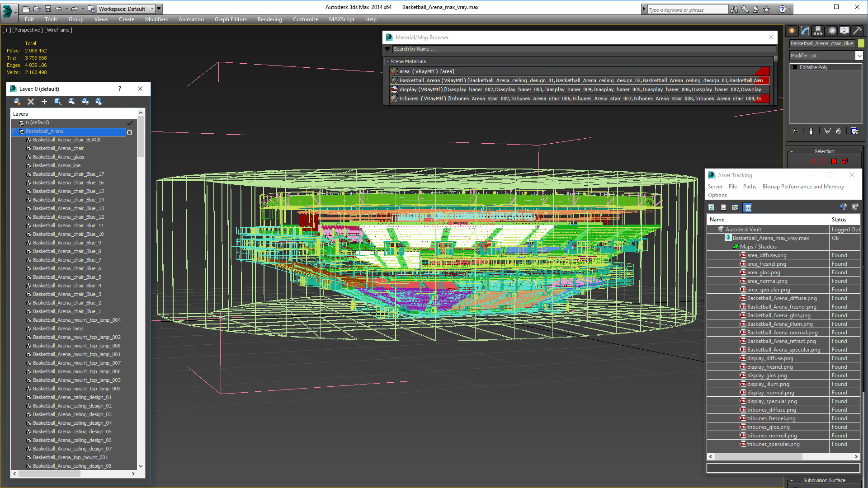Click the Freeze/Unfreeze All Layers icon
This screenshot has width=868, height=488.
tap(99, 102)
